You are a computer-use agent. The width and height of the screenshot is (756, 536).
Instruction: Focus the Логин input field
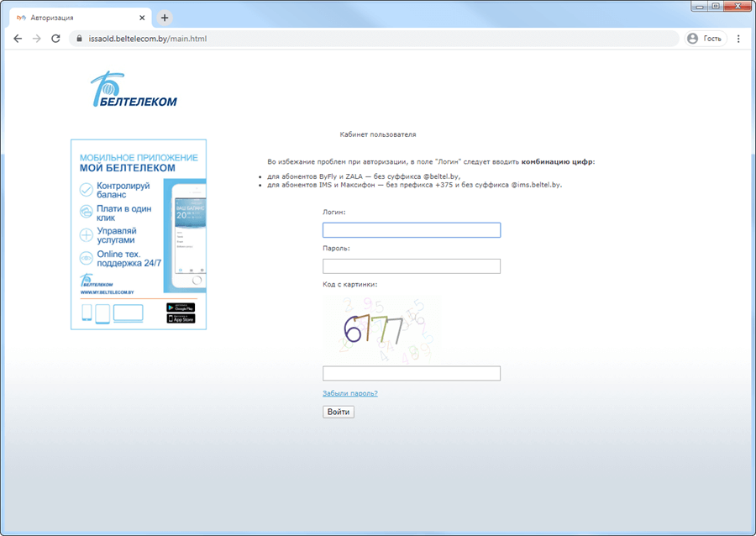click(x=411, y=230)
